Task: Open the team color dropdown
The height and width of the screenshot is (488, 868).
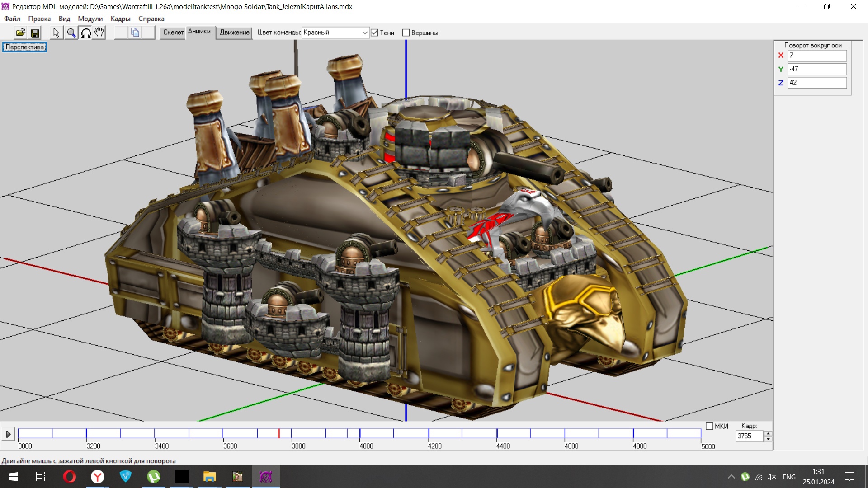Action: tap(364, 33)
